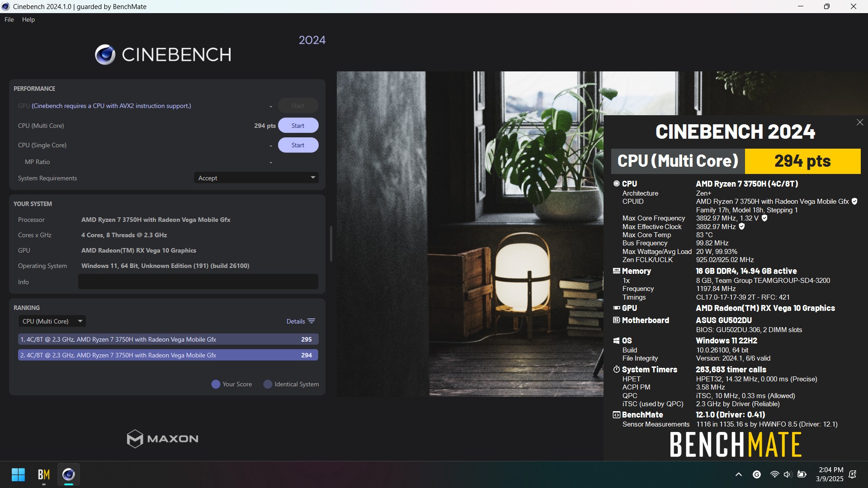This screenshot has height=488, width=868.
Task: Start the CPU Single Core benchmark
Action: (x=298, y=145)
